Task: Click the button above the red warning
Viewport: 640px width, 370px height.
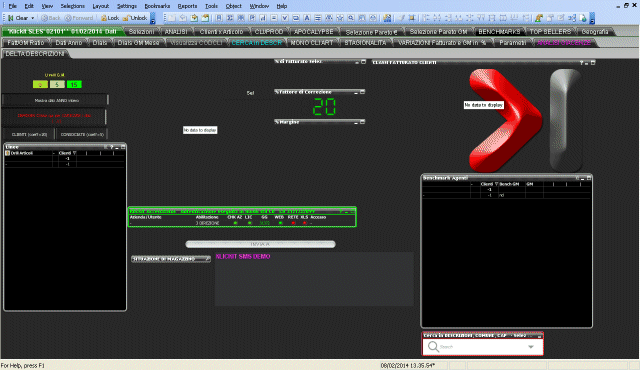Action: [56, 100]
